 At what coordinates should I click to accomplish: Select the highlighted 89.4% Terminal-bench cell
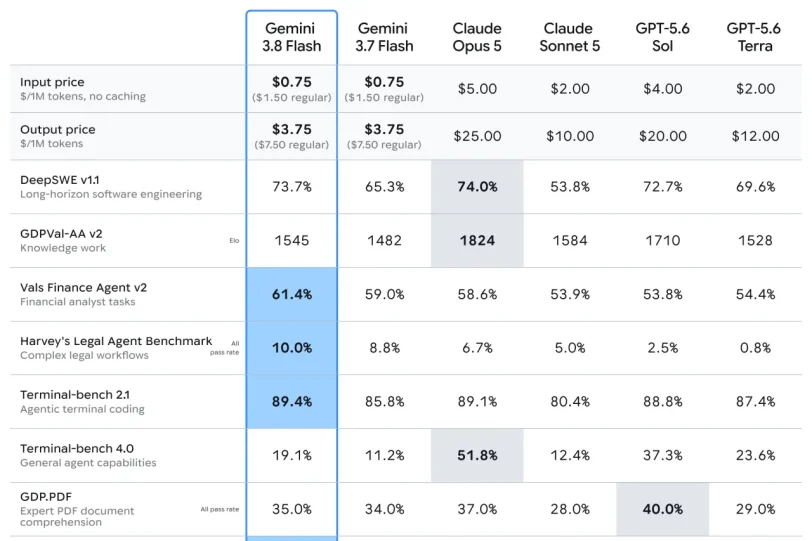292,402
